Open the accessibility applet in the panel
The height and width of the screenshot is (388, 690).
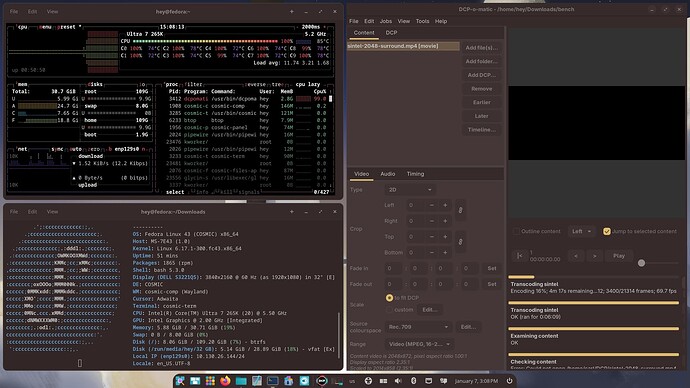coord(368,381)
